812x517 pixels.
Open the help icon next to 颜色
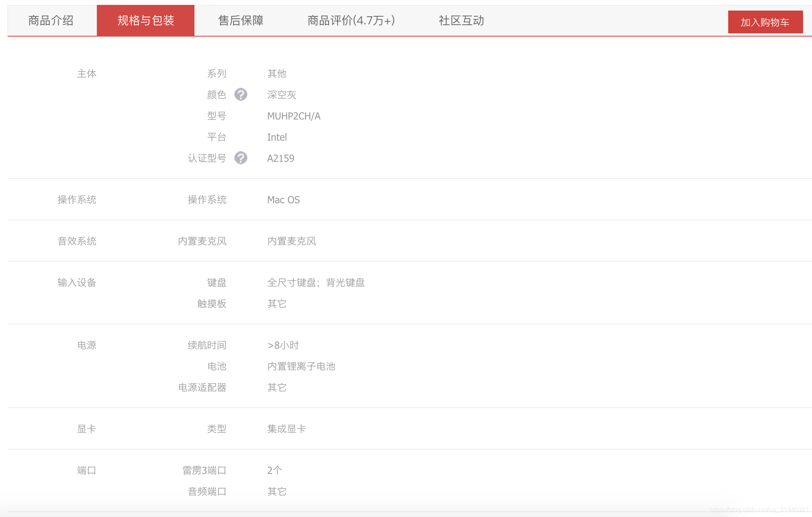tap(241, 95)
